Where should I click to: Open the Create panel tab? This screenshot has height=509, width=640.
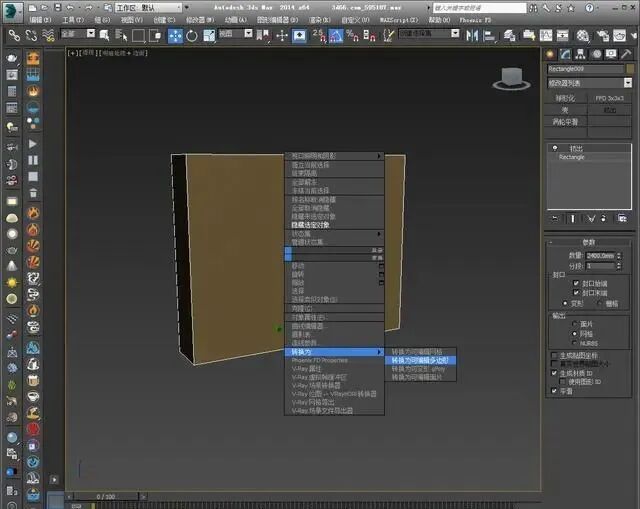(550, 54)
